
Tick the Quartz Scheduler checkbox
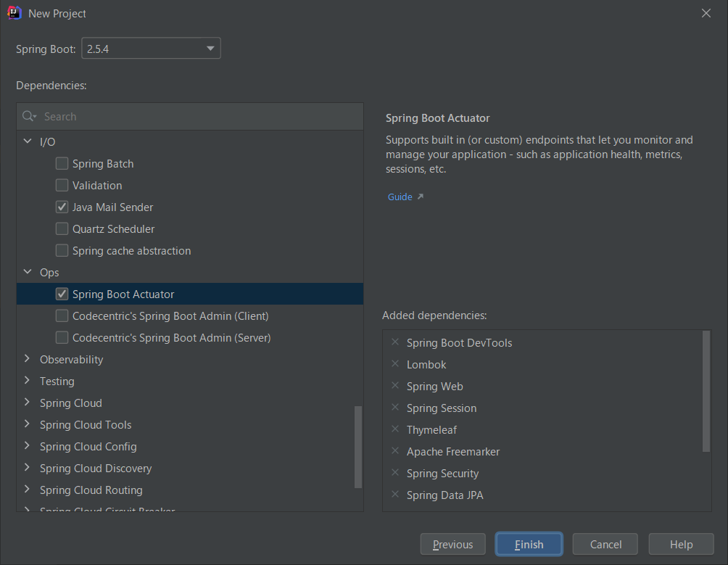click(62, 229)
